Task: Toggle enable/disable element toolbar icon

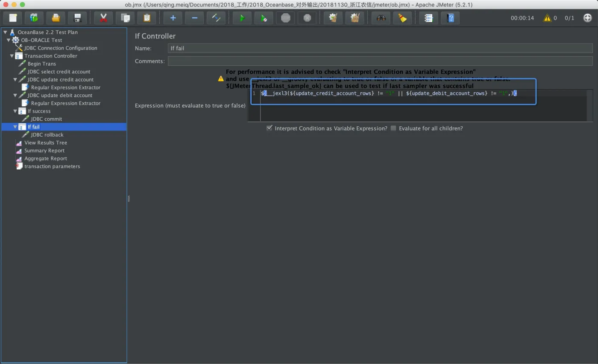Action: 216,18
